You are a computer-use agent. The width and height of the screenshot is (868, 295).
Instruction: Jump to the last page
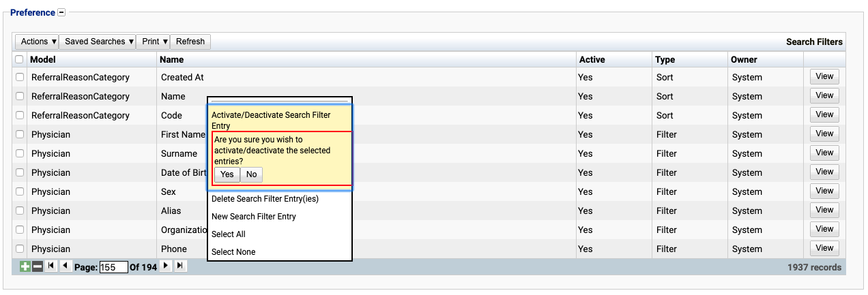coord(179,266)
